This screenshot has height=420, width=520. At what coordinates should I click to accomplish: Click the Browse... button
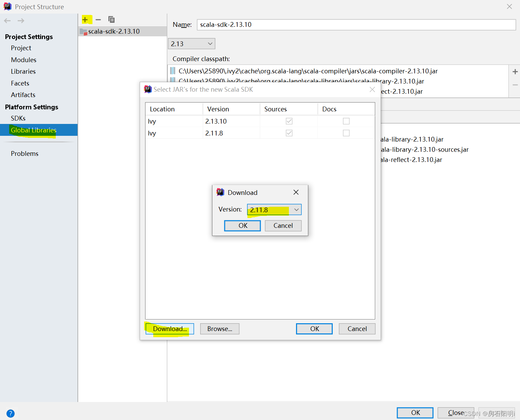pos(220,329)
